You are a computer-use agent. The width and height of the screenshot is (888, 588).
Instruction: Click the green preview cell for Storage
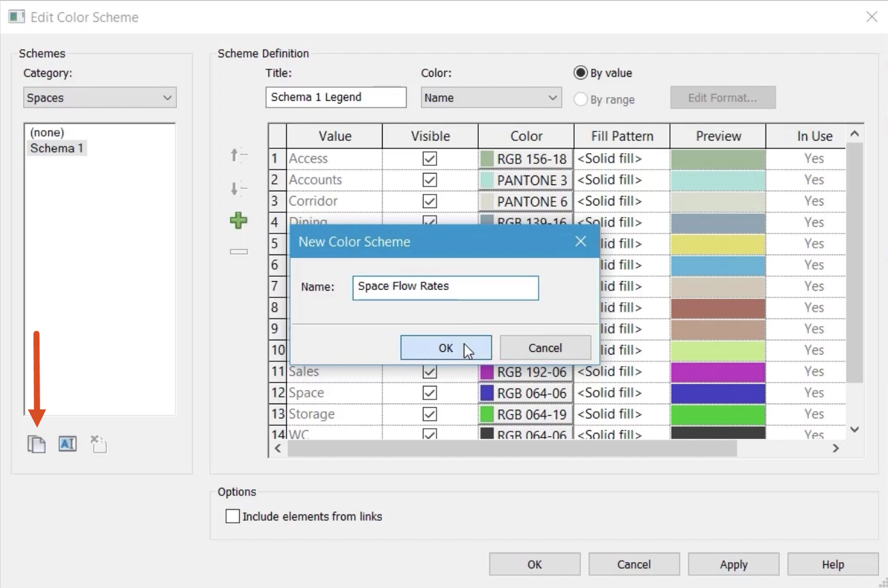coord(718,414)
